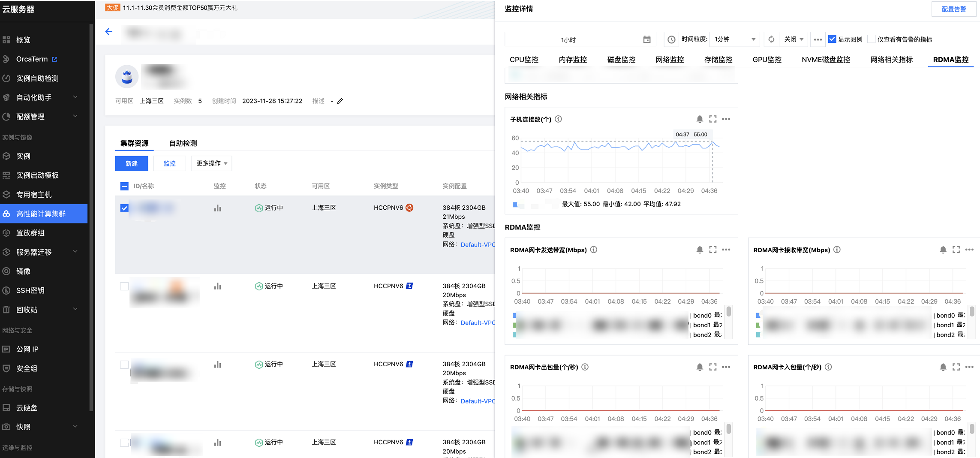
Task: Open monitoring chart icon for first instance
Action: tap(218, 208)
